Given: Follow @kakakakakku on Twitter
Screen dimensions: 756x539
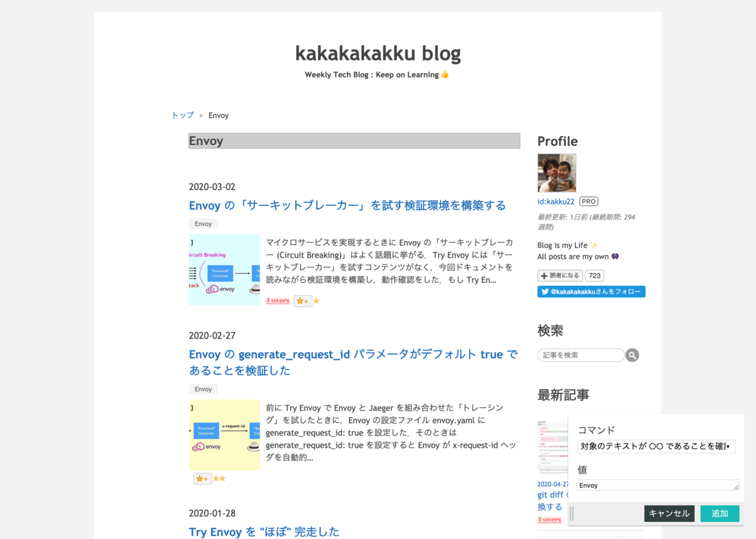Looking at the screenshot, I should pyautogui.click(x=591, y=292).
